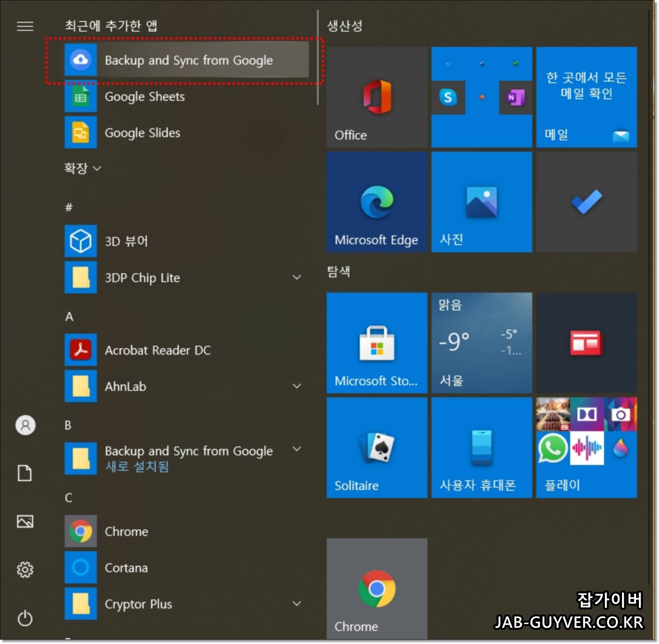Open the 사진 photos tile
This screenshot has height=644, width=659.
(x=482, y=202)
